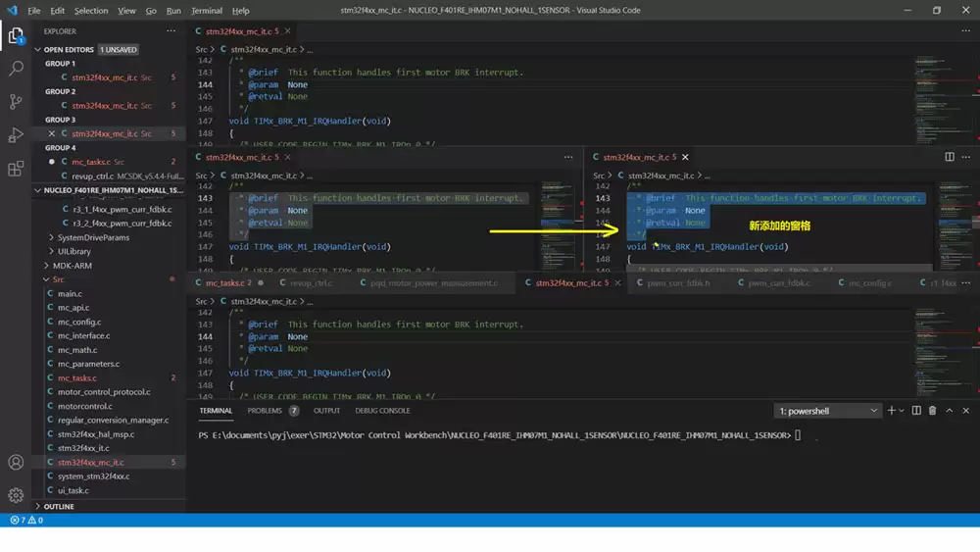Image resolution: width=980 pixels, height=552 pixels.
Task: Click errors and warnings count in status bar
Action: 26,520
